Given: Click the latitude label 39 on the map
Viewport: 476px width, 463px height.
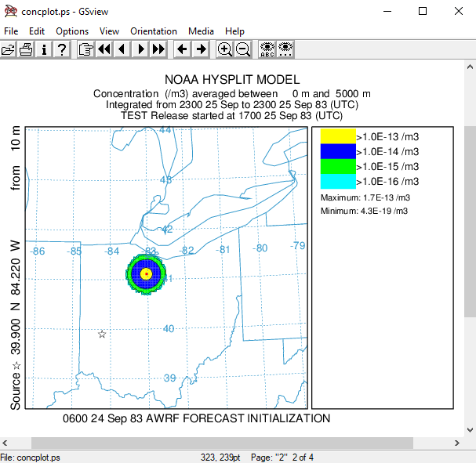Looking at the screenshot, I should tap(169, 378).
